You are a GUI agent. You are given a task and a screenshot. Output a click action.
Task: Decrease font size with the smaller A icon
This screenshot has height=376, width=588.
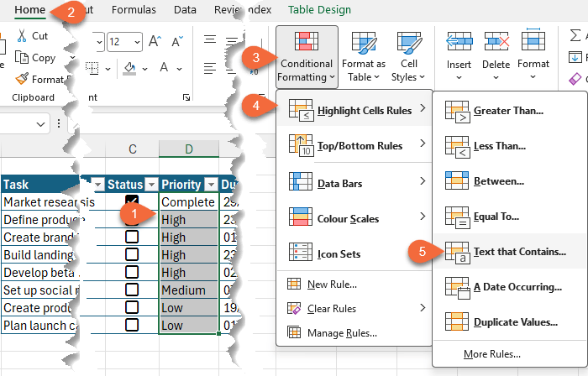pos(177,41)
